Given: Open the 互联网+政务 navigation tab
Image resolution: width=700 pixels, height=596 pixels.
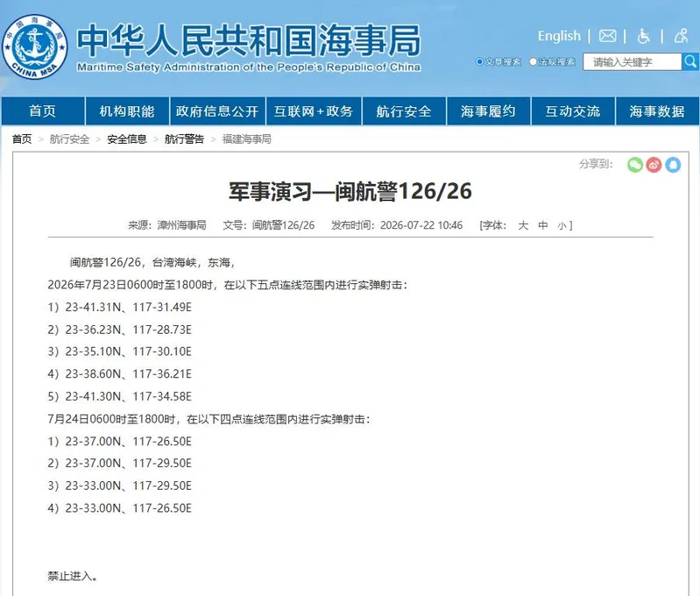Looking at the screenshot, I should 314,110.
